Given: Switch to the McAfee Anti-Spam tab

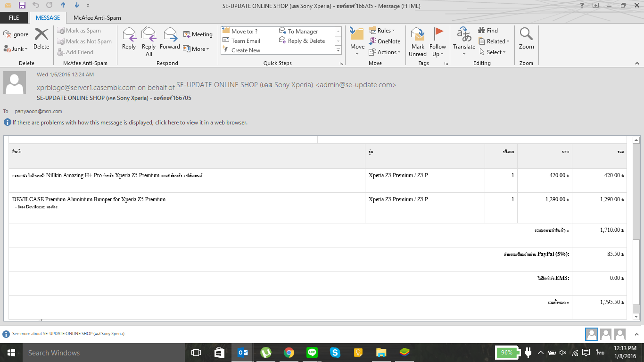Looking at the screenshot, I should point(97,18).
